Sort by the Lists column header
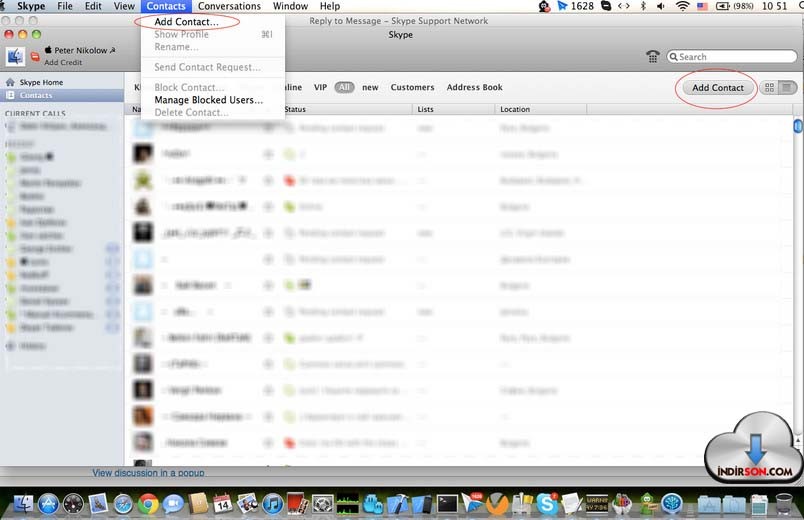This screenshot has width=804, height=520. click(453, 109)
